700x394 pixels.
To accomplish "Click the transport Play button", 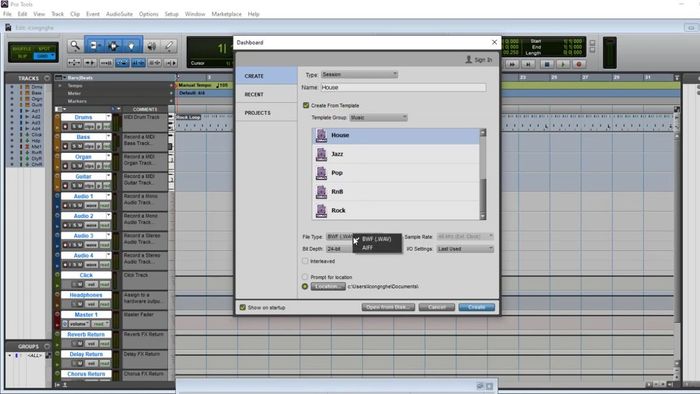I will coord(562,64).
